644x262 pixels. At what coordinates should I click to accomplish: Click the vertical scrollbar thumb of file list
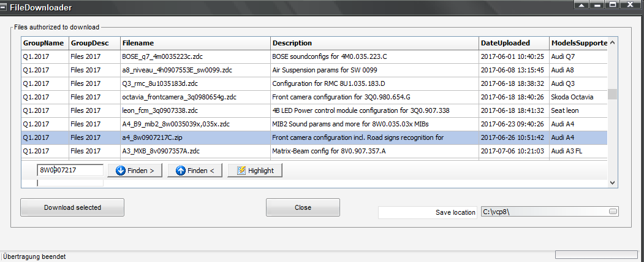point(612,94)
